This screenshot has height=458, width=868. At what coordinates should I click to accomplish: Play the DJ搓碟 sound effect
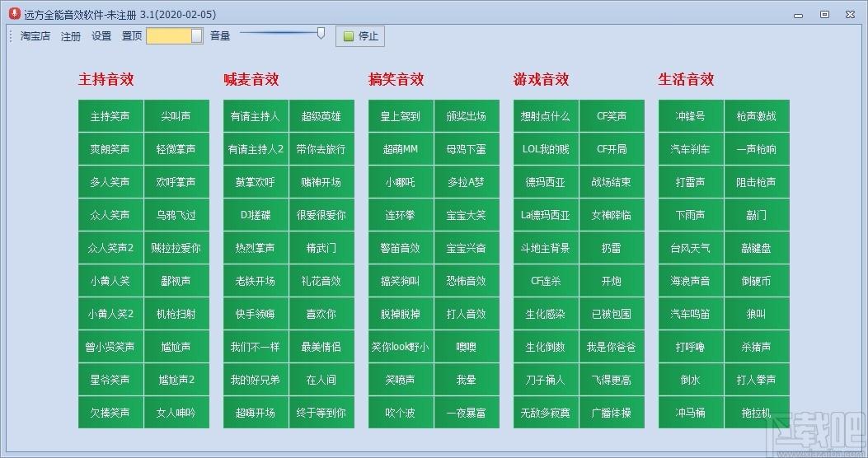[x=256, y=215]
